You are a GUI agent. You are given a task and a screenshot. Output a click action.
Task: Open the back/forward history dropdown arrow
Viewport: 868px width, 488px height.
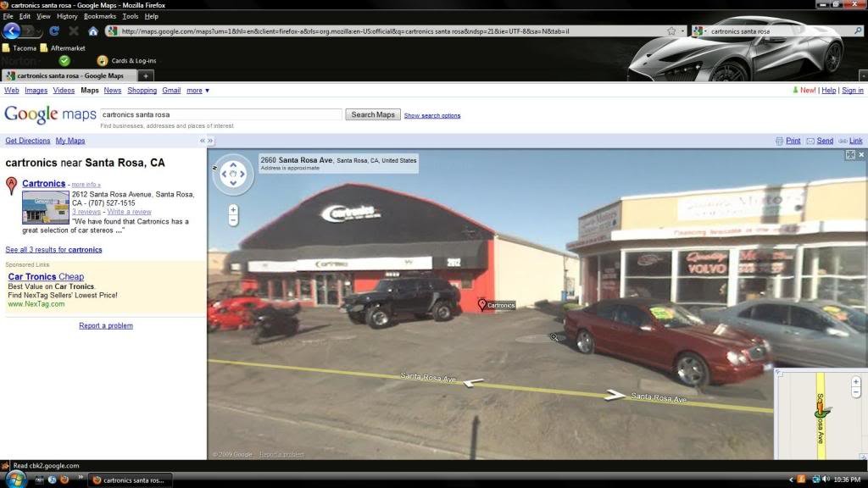[x=40, y=31]
